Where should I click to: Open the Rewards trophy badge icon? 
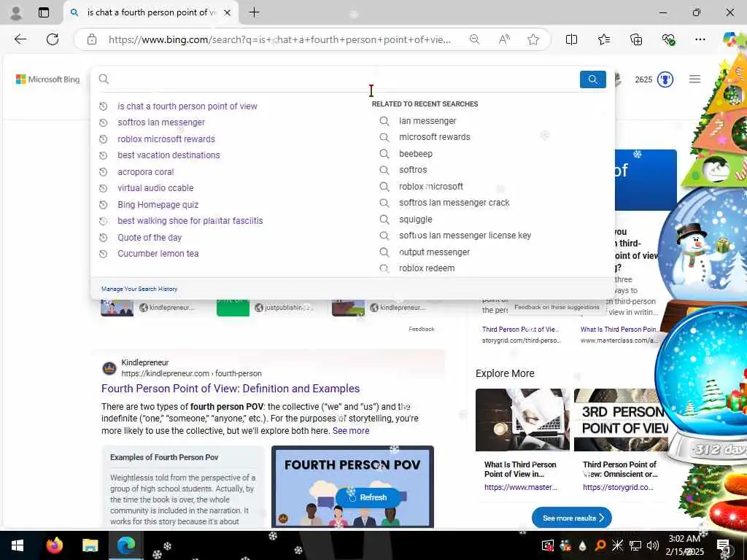pos(665,79)
